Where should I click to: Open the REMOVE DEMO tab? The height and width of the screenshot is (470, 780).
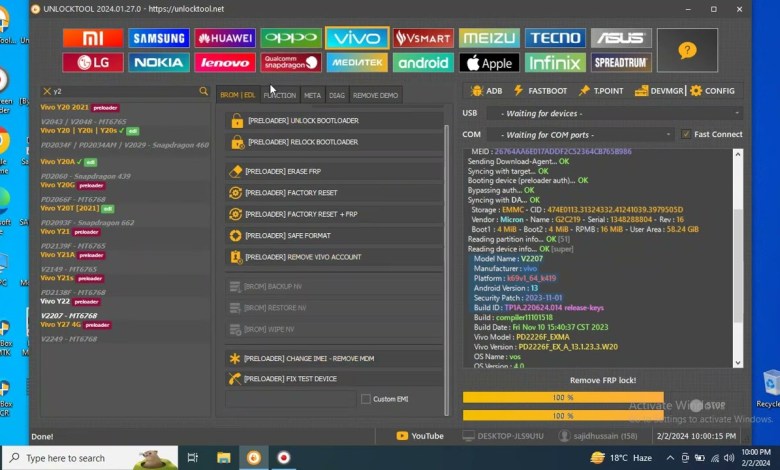375,95
